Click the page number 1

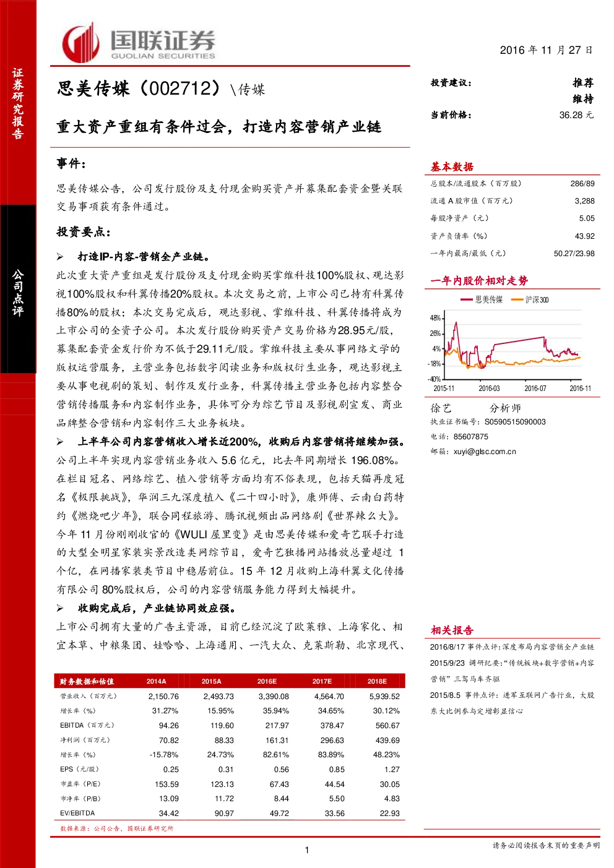(307, 851)
